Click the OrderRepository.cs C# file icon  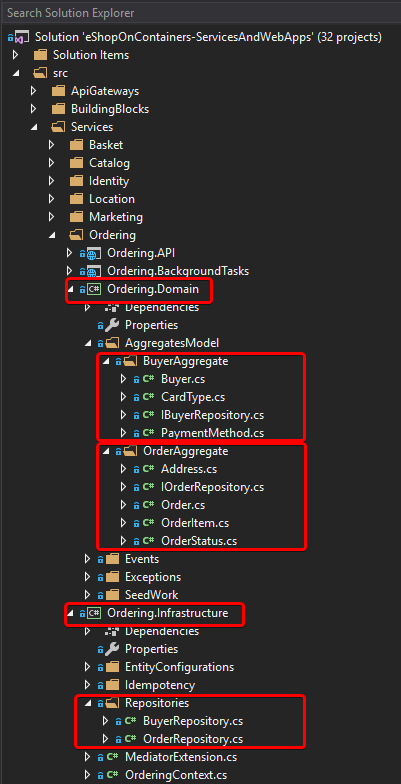tap(130, 739)
